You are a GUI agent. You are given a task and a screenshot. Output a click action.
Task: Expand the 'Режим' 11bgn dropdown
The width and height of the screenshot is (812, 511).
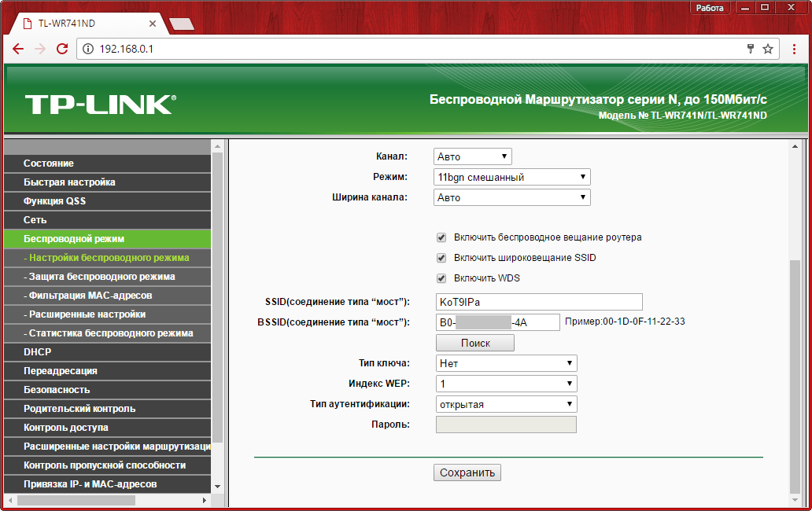(x=511, y=178)
